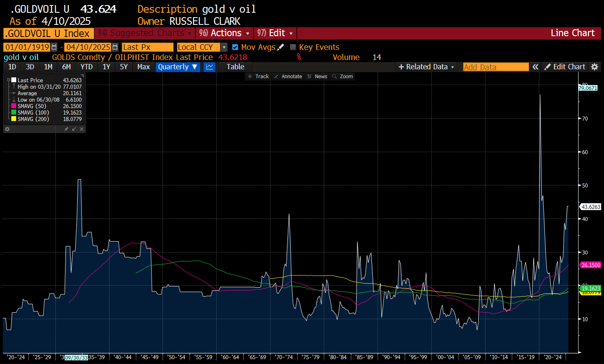Click the Edit Chart button
Viewport: 604px width, 364px height.
click(x=565, y=67)
